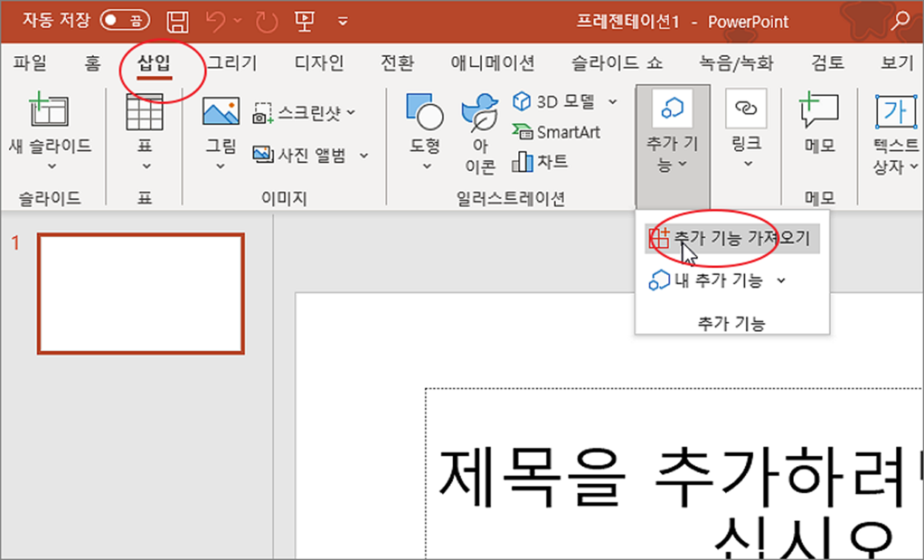This screenshot has width=924, height=560.
Task: Open the 디자인 tab
Action: pos(319,63)
